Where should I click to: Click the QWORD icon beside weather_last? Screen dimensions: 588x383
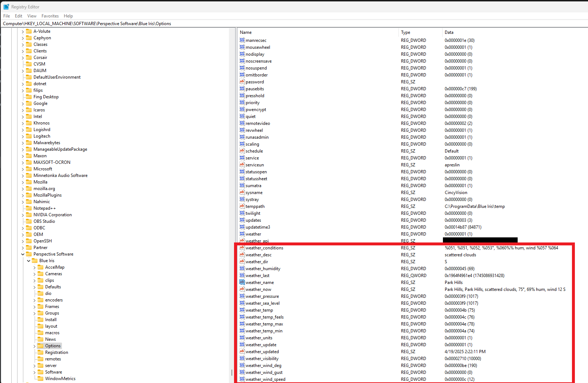pos(242,276)
